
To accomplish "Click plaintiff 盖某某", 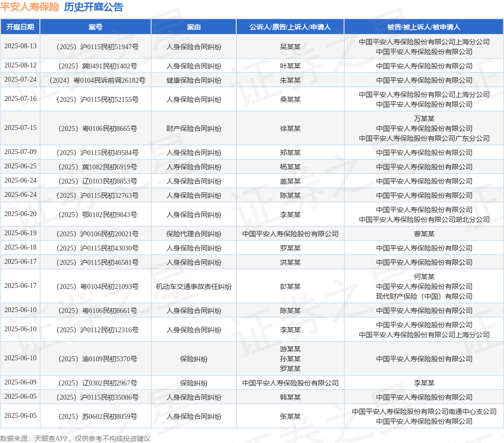I will coord(290,181).
